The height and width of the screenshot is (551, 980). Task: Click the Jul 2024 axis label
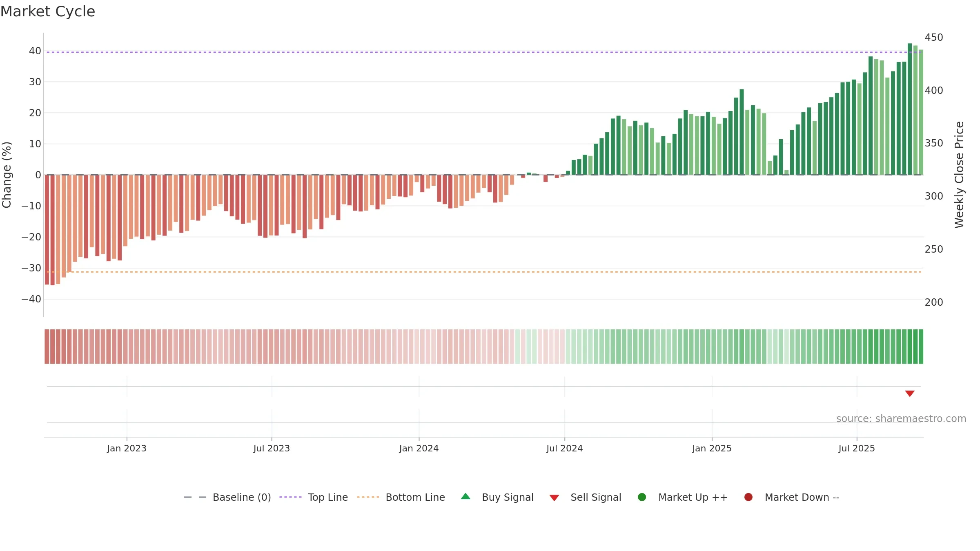pyautogui.click(x=565, y=448)
